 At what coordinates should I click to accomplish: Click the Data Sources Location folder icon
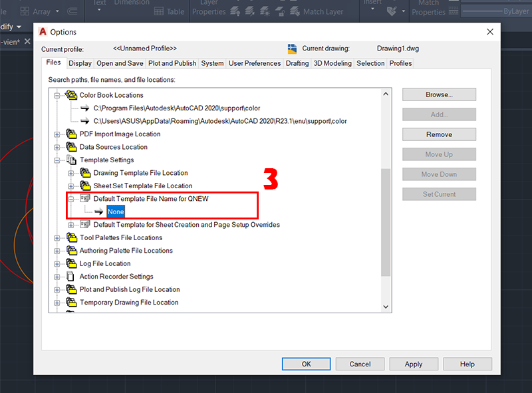pos(71,147)
